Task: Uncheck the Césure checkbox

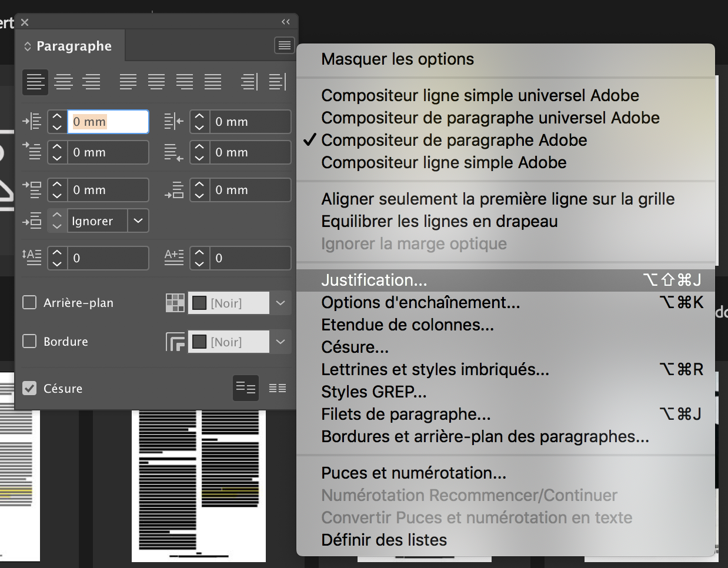Action: coord(29,389)
